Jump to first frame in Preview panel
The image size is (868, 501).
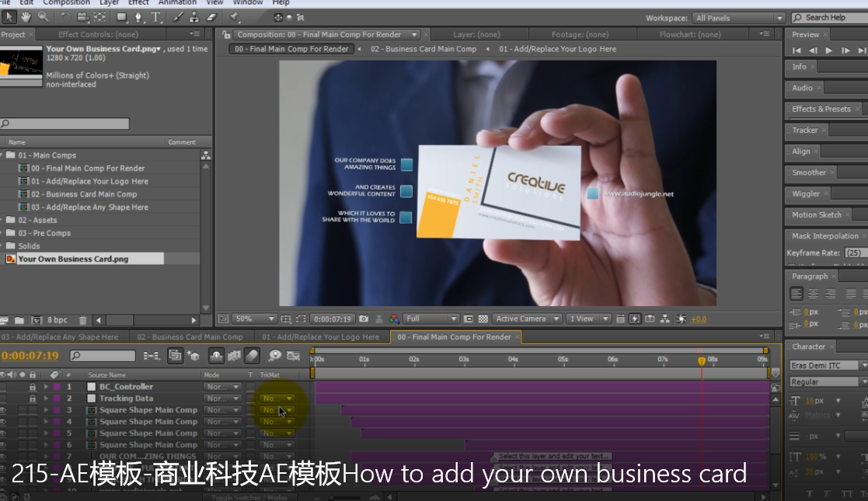(x=797, y=50)
